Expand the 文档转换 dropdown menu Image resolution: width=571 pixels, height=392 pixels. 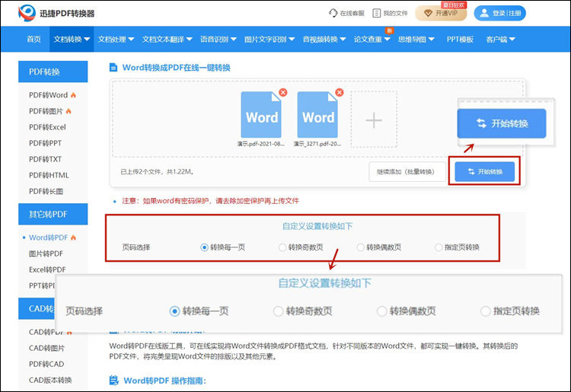point(72,39)
